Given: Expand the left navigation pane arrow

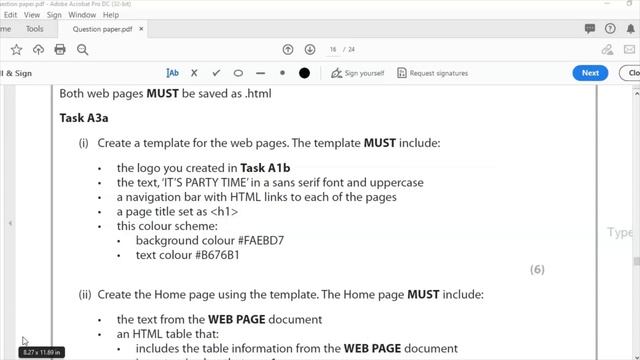Looking at the screenshot, I should [10, 223].
